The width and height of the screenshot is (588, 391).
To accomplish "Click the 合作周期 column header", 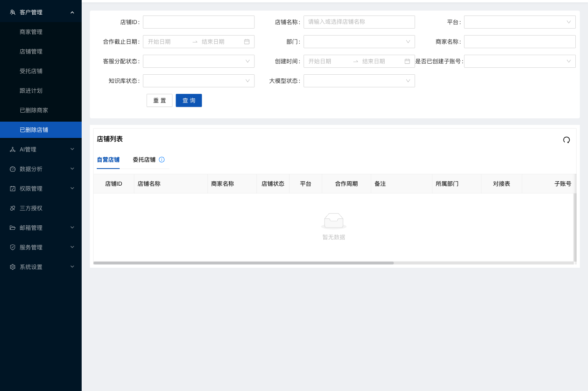I will pos(346,184).
